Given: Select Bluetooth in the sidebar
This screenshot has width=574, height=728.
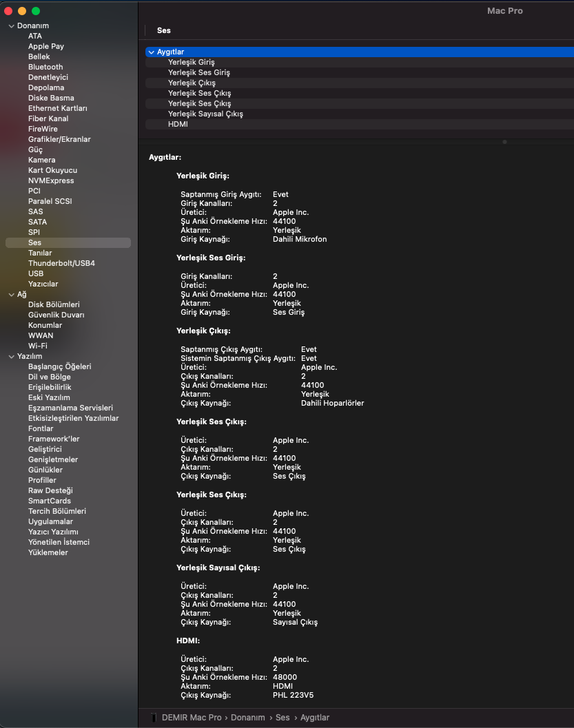Looking at the screenshot, I should 45,67.
